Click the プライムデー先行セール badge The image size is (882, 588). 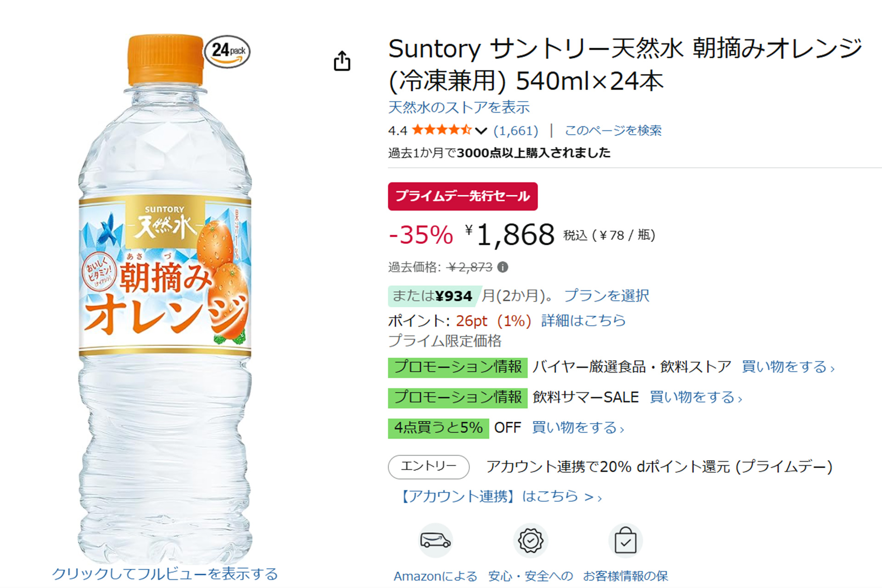[462, 195]
